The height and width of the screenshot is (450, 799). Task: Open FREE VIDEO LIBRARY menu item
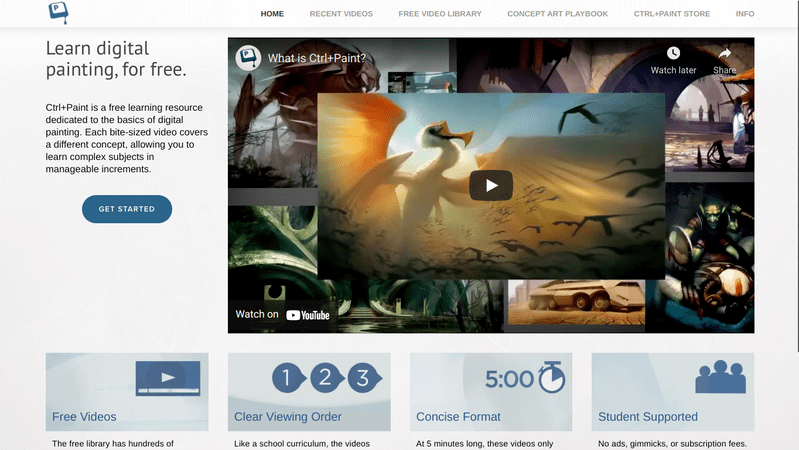[440, 14]
